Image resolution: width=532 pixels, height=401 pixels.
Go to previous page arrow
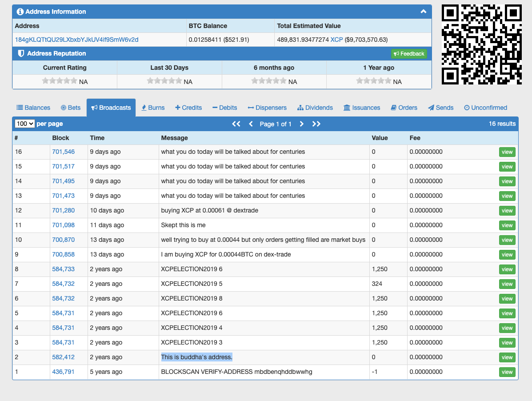click(251, 124)
